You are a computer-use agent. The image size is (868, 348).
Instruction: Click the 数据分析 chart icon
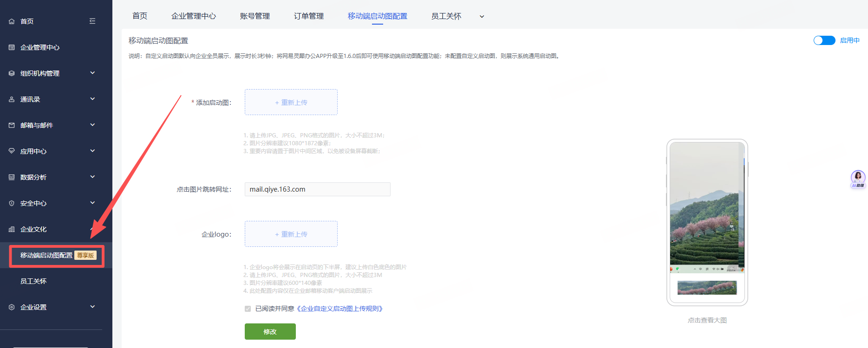[x=12, y=177]
